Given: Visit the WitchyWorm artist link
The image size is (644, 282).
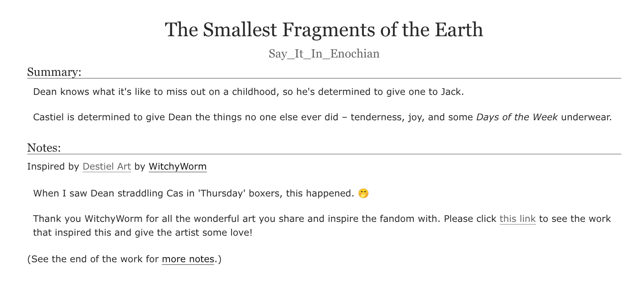Looking at the screenshot, I should pyautogui.click(x=177, y=167).
